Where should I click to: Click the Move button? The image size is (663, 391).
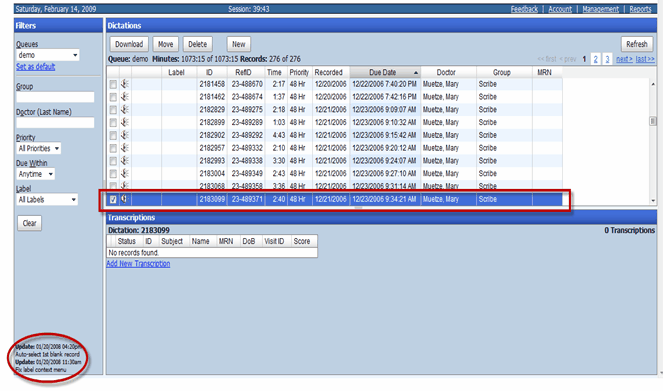pos(165,44)
